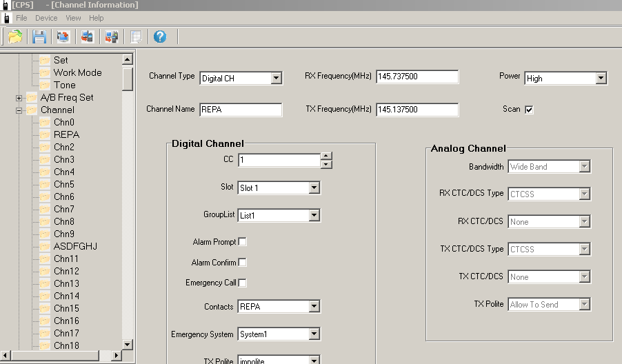Click the monitor with red arrow toolbar icon
This screenshot has width=622, height=364.
pos(63,37)
